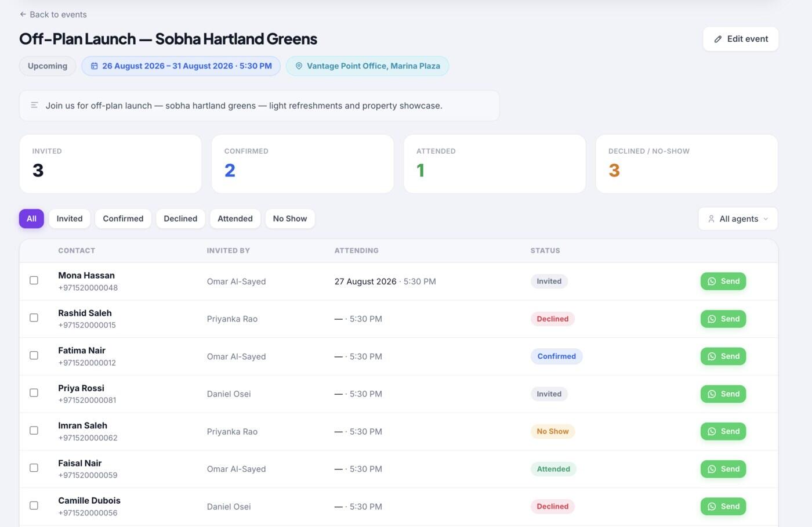This screenshot has height=527, width=812.
Task: Click the Invited stat card
Action: [x=110, y=164]
